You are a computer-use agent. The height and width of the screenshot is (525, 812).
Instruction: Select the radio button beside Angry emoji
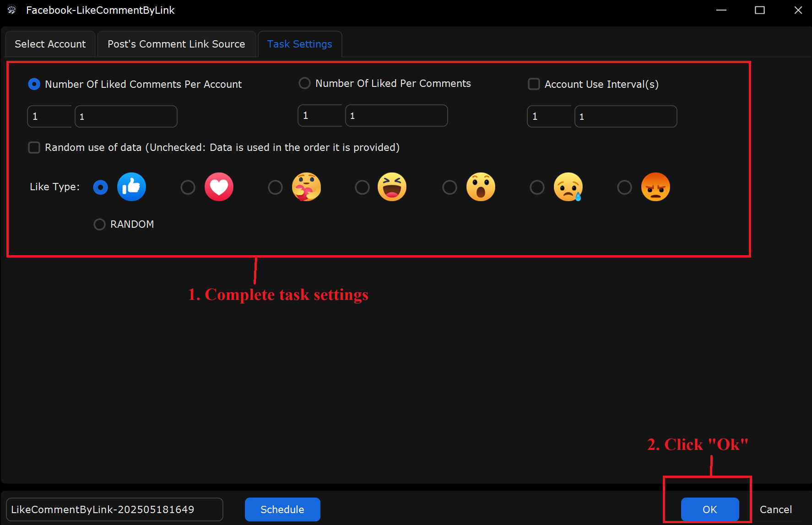coord(624,187)
